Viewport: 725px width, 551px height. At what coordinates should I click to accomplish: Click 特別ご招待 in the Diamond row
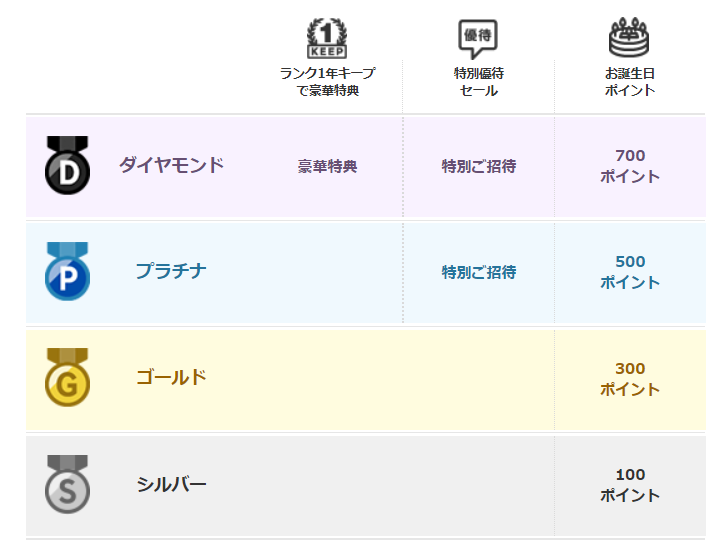479,166
